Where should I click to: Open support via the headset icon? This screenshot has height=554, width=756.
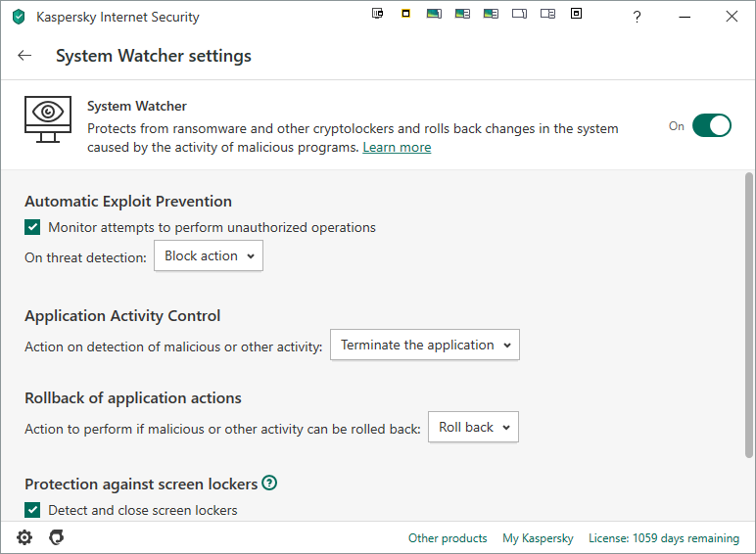point(57,537)
